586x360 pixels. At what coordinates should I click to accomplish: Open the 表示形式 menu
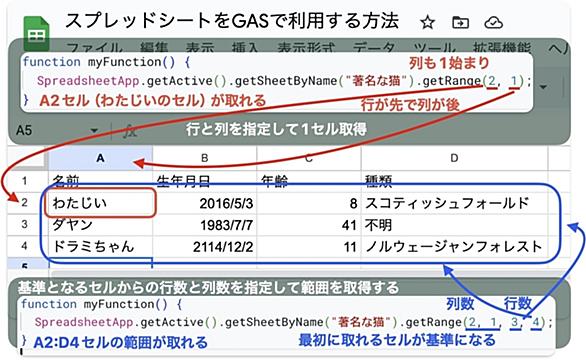[x=306, y=47]
